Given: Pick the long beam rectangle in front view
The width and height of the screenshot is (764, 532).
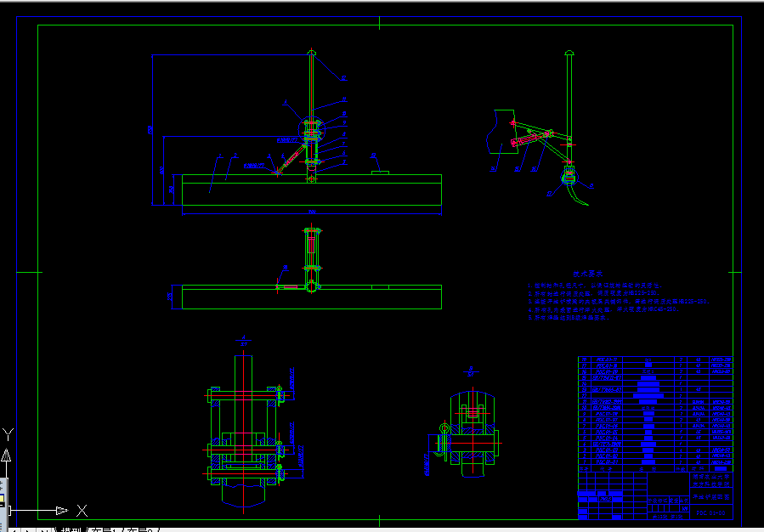Looking at the screenshot, I should tap(312, 190).
